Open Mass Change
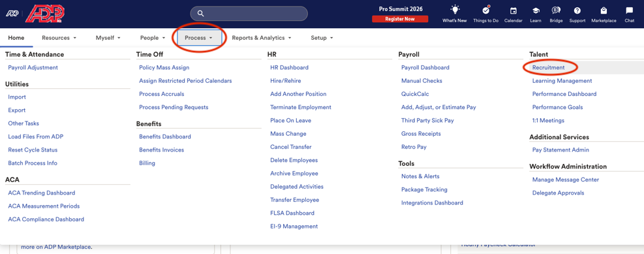The height and width of the screenshot is (254, 644). pyautogui.click(x=288, y=134)
